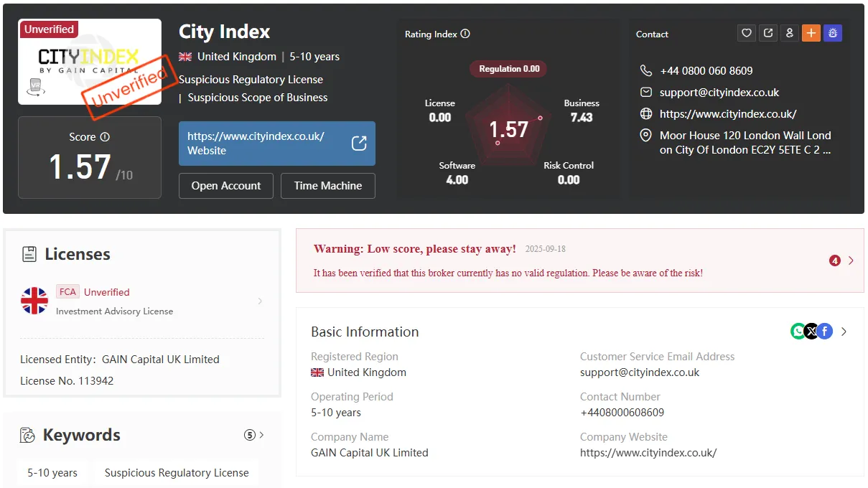
Task: Click the red Unverified badge on logo
Action: (x=49, y=29)
